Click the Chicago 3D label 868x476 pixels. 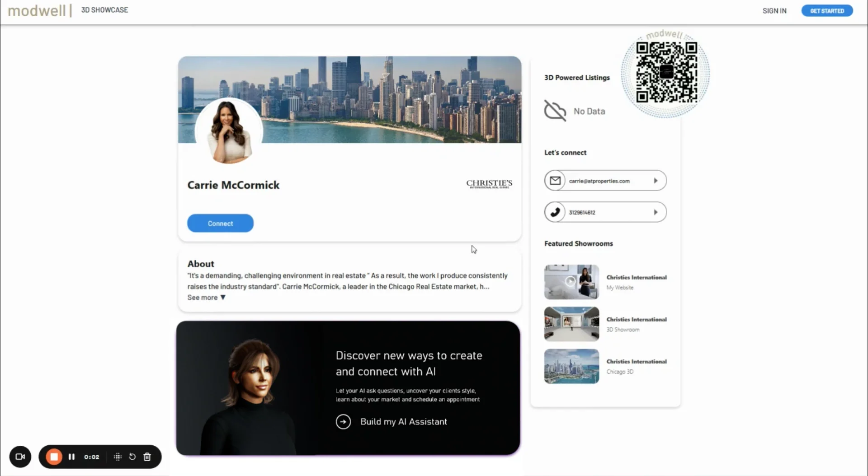[x=620, y=372]
